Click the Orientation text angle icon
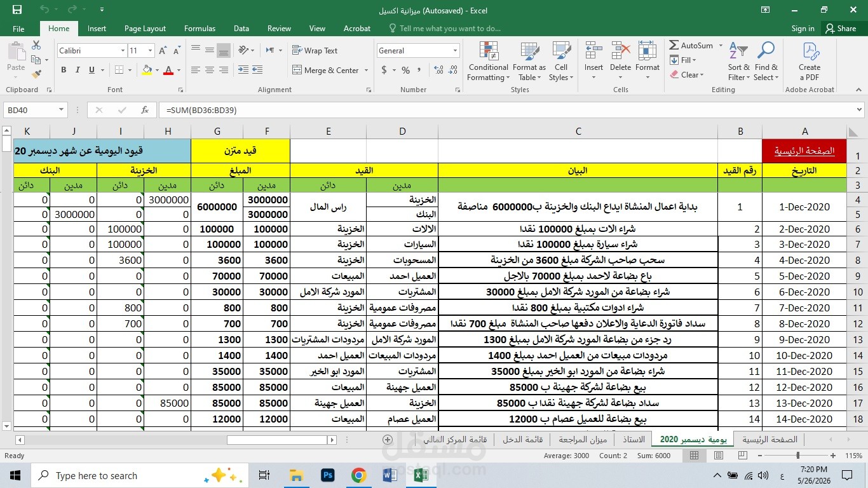Viewport: 868px width, 488px height. pyautogui.click(x=243, y=51)
